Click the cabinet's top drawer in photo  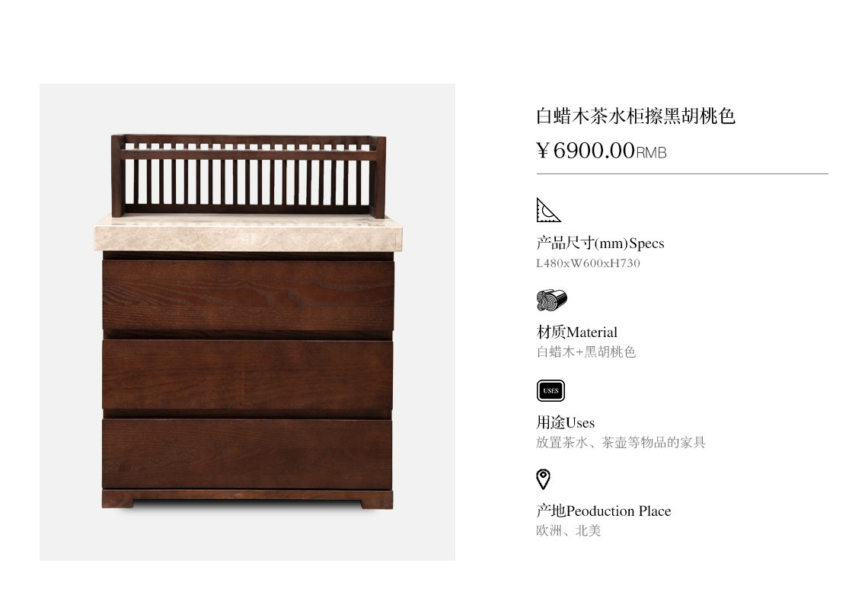[x=247, y=295]
